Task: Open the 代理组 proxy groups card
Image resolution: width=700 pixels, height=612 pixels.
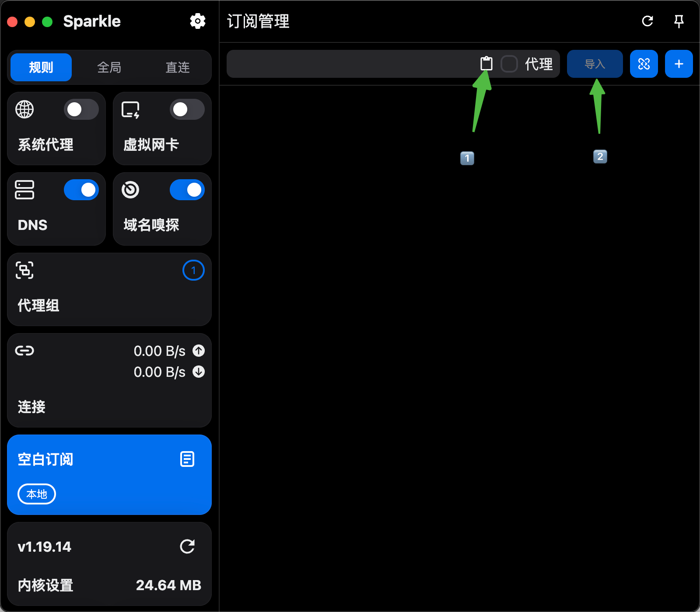Action: (x=109, y=289)
